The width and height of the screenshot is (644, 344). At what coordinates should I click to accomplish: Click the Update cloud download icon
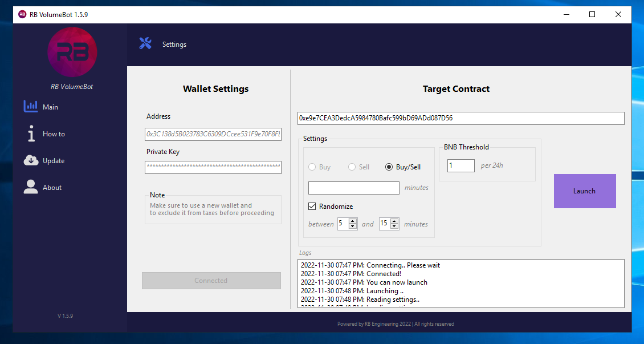tap(31, 160)
